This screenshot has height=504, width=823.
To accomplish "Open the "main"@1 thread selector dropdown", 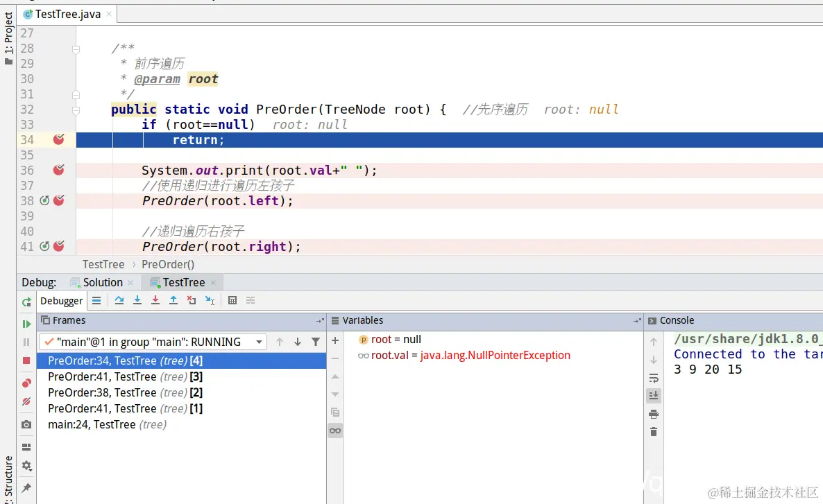I will [x=153, y=342].
